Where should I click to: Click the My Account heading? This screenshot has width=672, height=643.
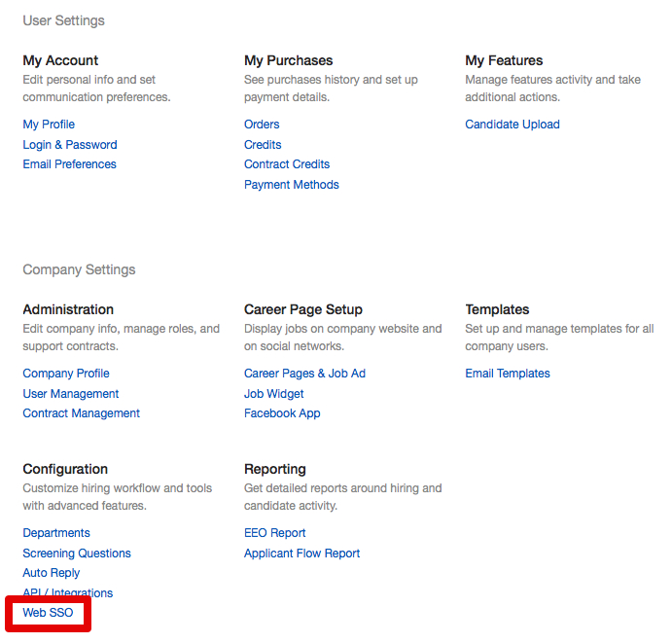click(60, 60)
